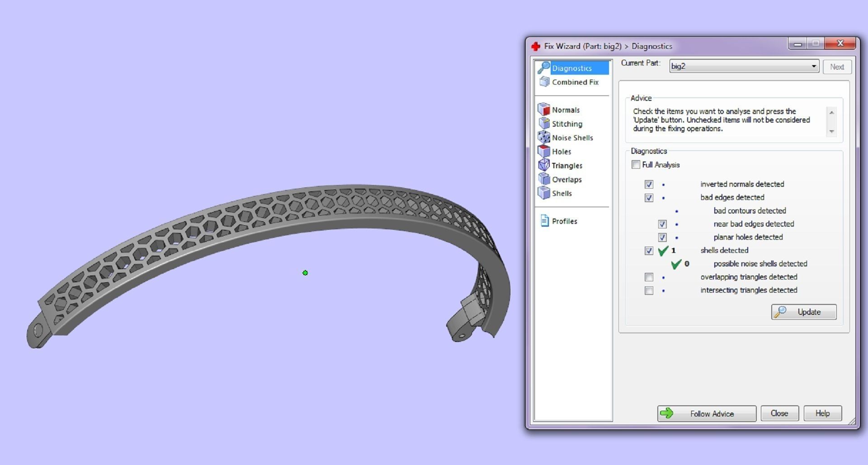Screen dimensions: 868x465
Task: Enable overlapping triangles detected checkbox
Action: (x=649, y=277)
